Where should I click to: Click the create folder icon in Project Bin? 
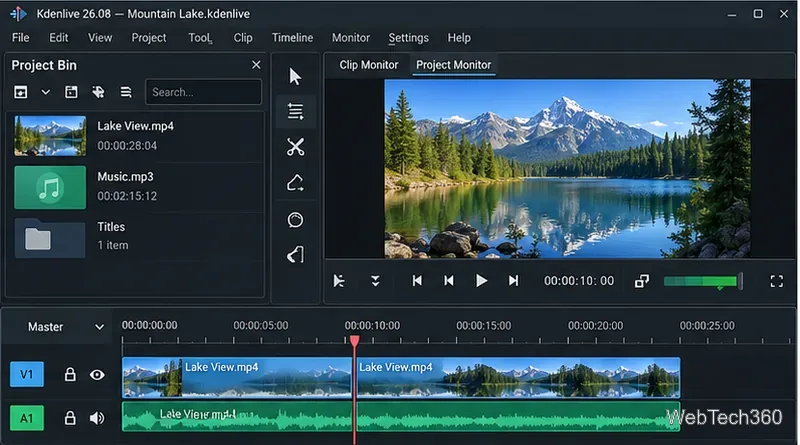[71, 92]
